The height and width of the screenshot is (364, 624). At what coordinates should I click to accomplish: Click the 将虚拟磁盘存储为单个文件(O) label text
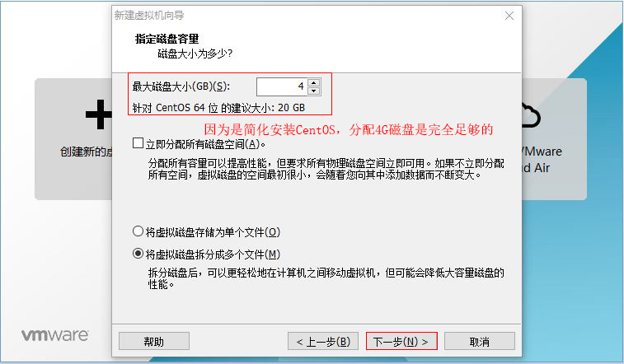tap(213, 232)
